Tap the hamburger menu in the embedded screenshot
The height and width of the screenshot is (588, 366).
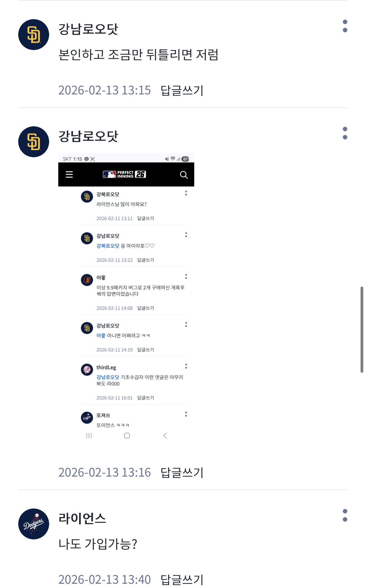tap(69, 175)
